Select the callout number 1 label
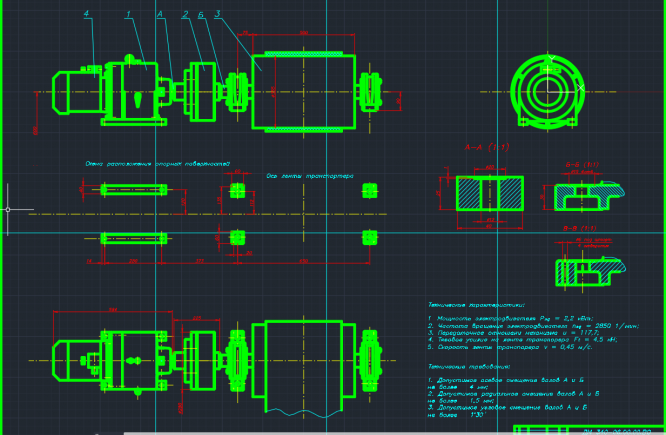Screen dimensions: 666x435 (128, 14)
